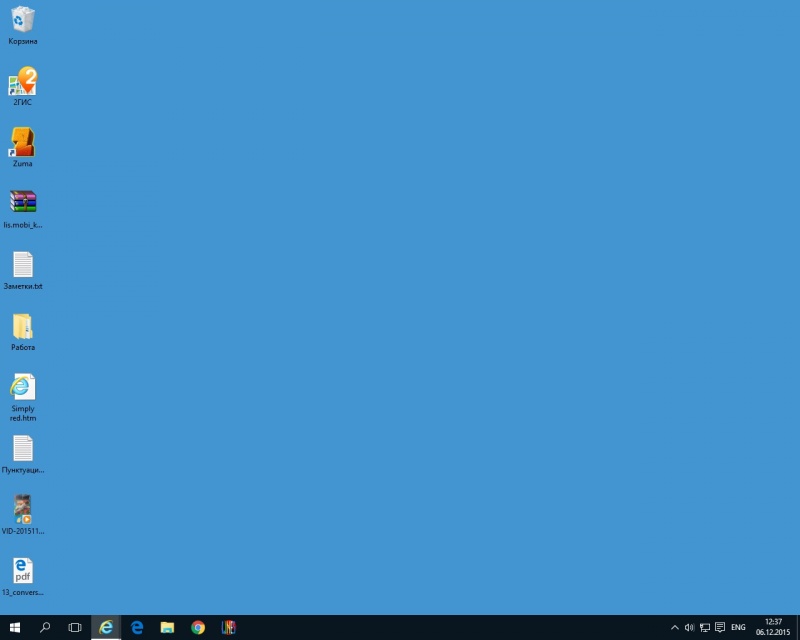This screenshot has height=640, width=800.
Task: Open the colorful books app on taskbar
Action: pyautogui.click(x=229, y=627)
